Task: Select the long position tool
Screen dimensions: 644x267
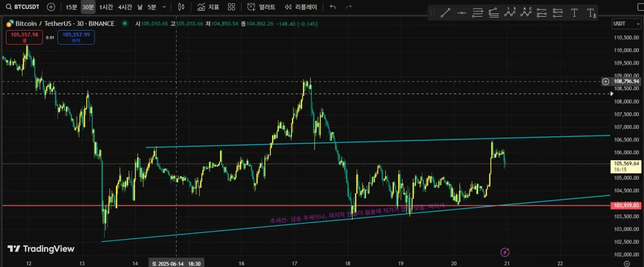Action: pos(542,13)
